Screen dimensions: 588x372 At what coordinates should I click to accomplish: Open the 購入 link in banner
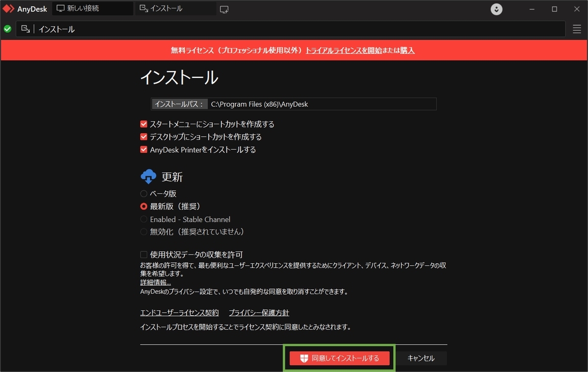pos(407,50)
